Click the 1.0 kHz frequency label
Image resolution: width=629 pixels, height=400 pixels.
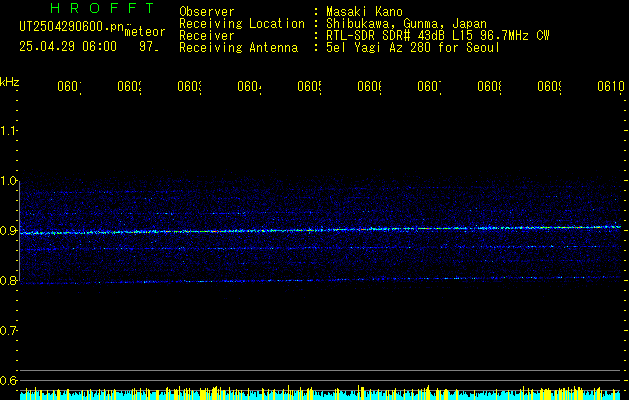9,181
